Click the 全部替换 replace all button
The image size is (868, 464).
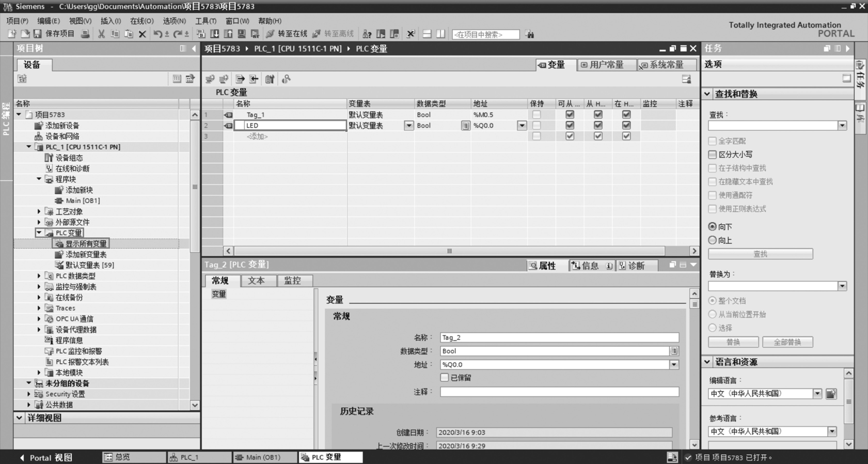pos(787,342)
